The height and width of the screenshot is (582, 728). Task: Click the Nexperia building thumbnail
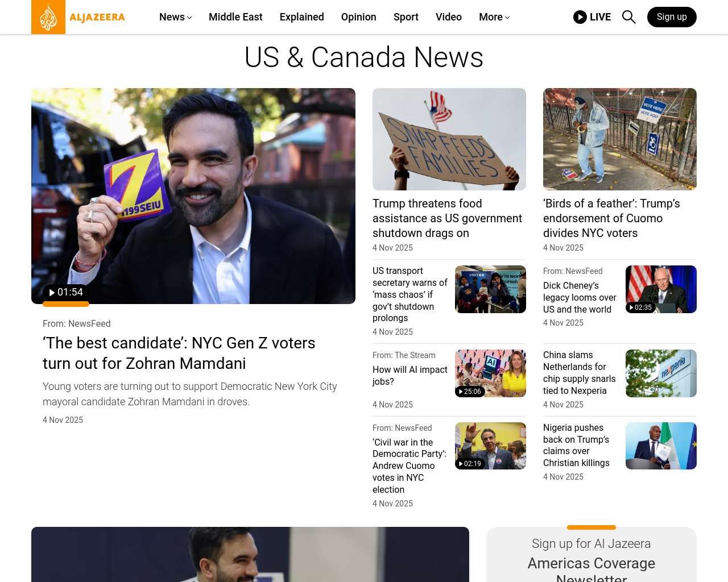tap(661, 373)
